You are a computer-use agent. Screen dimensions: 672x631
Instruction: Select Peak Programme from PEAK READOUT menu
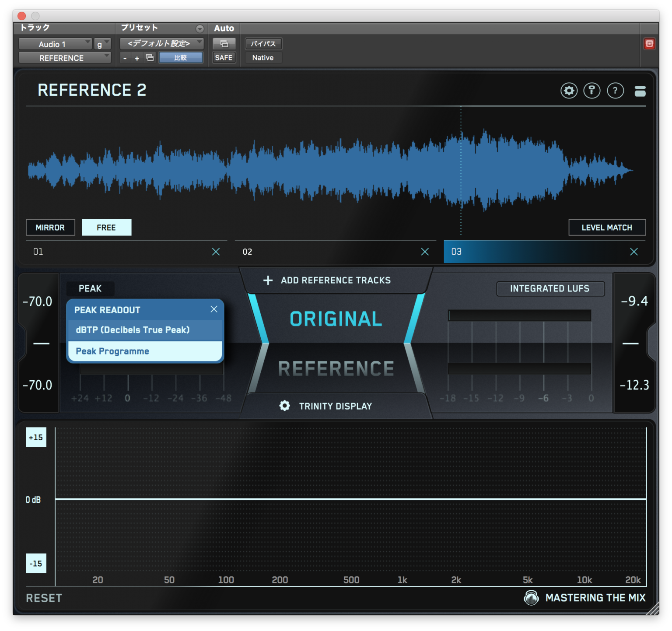(x=112, y=351)
